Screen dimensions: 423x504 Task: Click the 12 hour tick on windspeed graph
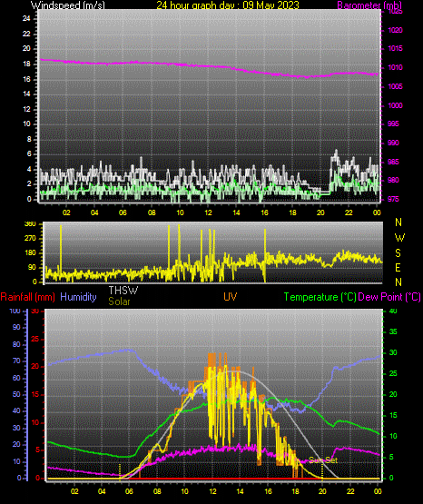click(208, 212)
